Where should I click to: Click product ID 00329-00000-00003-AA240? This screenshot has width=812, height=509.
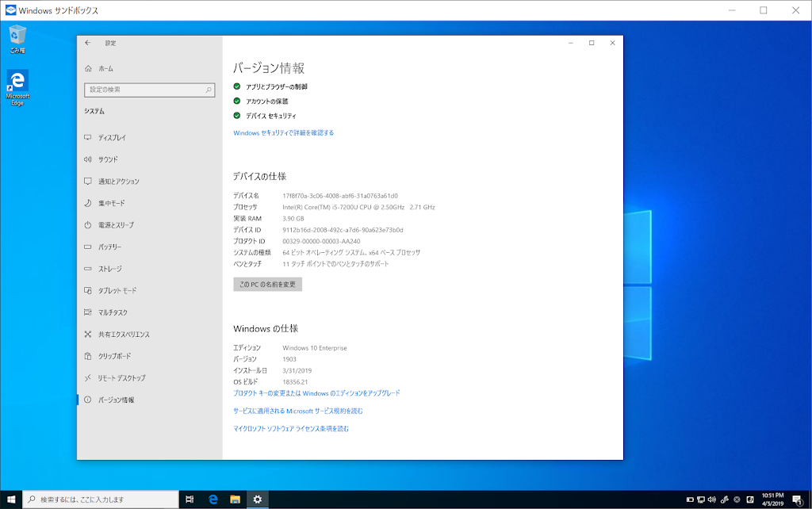tap(321, 241)
